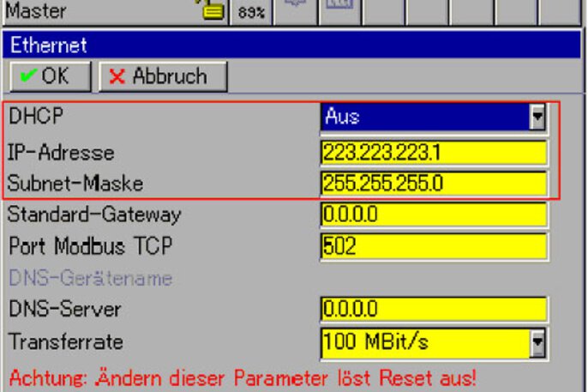Open the DHCP dropdown set to Aus
Image resolution: width=588 pixels, height=392 pixels.
click(x=434, y=117)
